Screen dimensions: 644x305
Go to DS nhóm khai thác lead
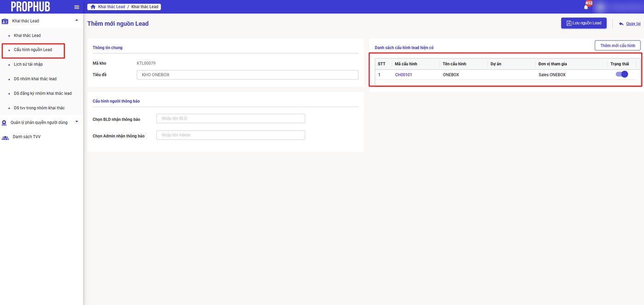pos(35,79)
